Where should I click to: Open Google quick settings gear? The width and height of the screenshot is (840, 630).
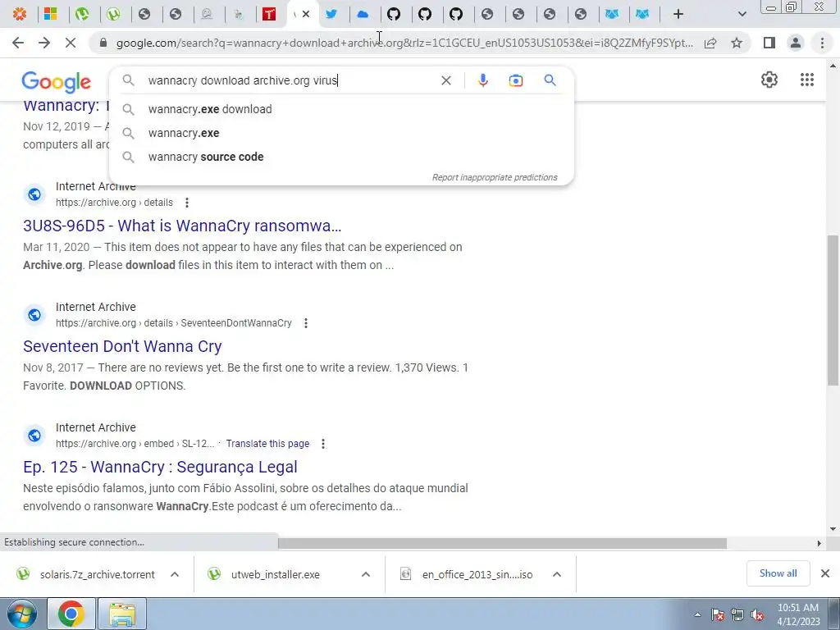tap(769, 80)
